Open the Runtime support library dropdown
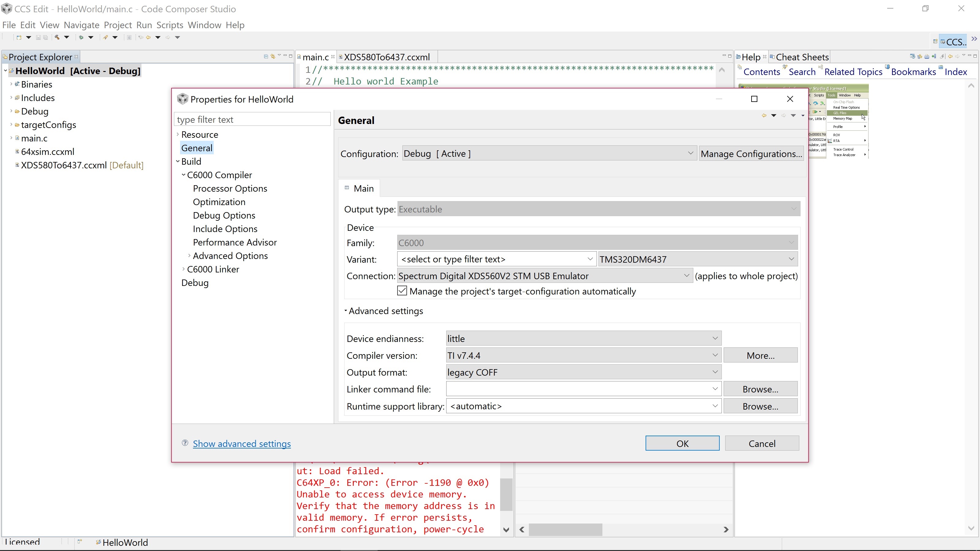Image resolution: width=980 pixels, height=551 pixels. point(584,406)
